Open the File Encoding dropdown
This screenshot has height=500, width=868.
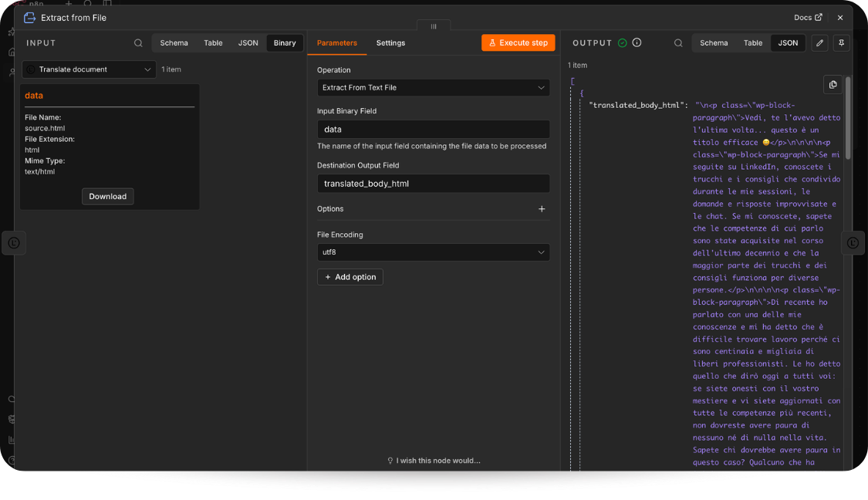(434, 252)
